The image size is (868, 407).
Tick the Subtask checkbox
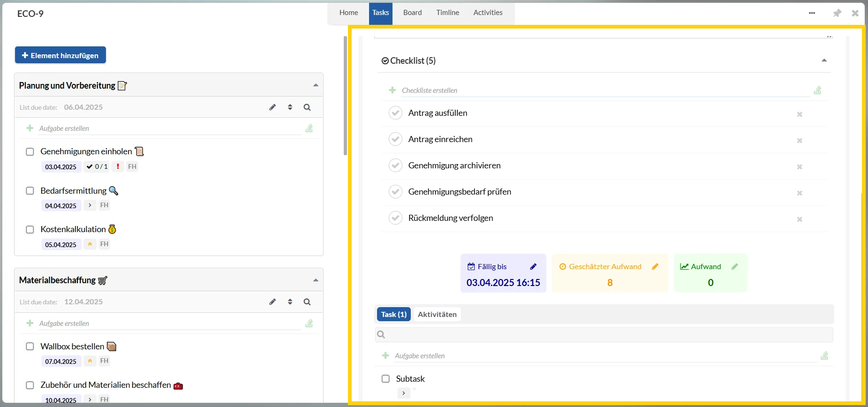pos(385,379)
